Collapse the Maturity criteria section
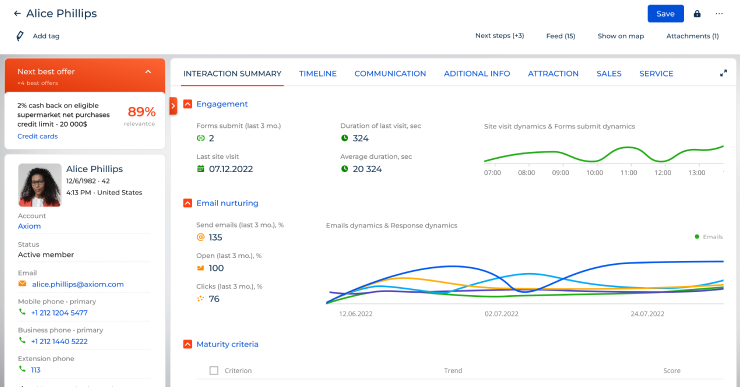 [x=187, y=344]
